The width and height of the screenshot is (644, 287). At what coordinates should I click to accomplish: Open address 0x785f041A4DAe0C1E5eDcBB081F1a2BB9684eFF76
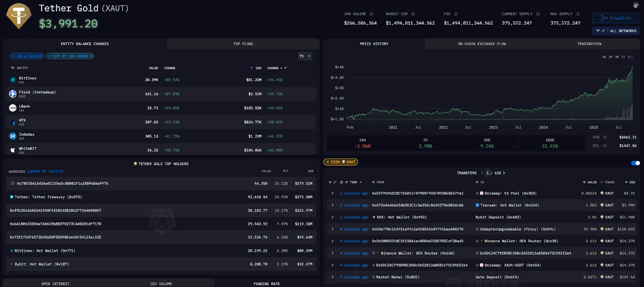(x=62, y=184)
